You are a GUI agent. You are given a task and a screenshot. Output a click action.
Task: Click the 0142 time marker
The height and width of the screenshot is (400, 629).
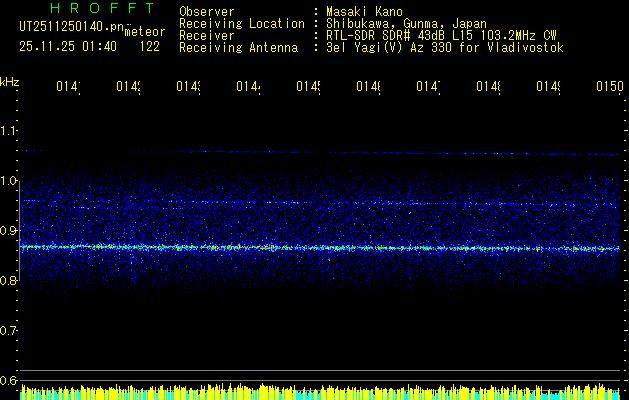coord(128,86)
